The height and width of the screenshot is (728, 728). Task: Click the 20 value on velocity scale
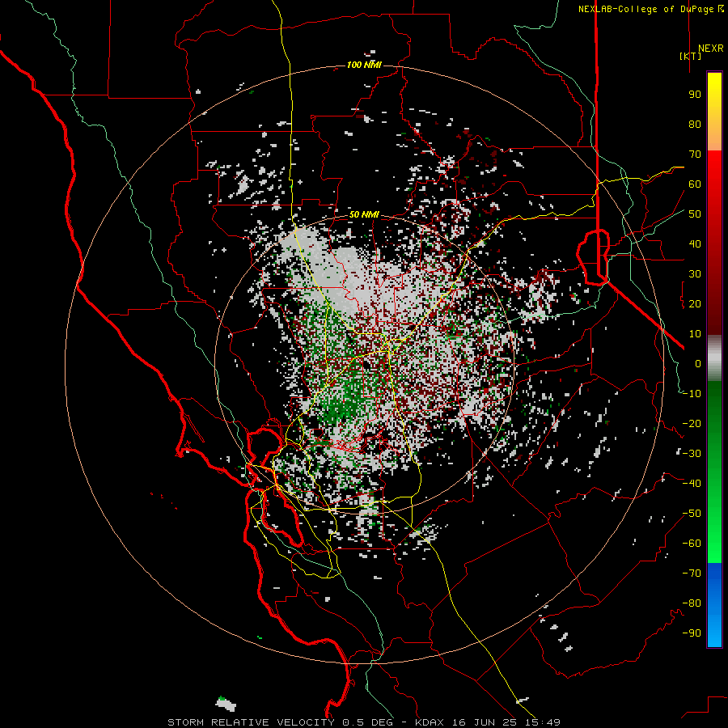[695, 303]
